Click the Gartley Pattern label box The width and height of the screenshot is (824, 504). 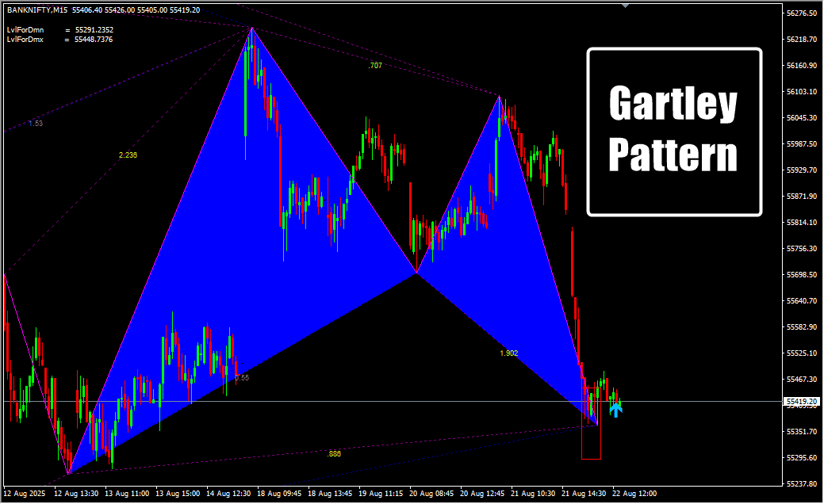coord(673,132)
